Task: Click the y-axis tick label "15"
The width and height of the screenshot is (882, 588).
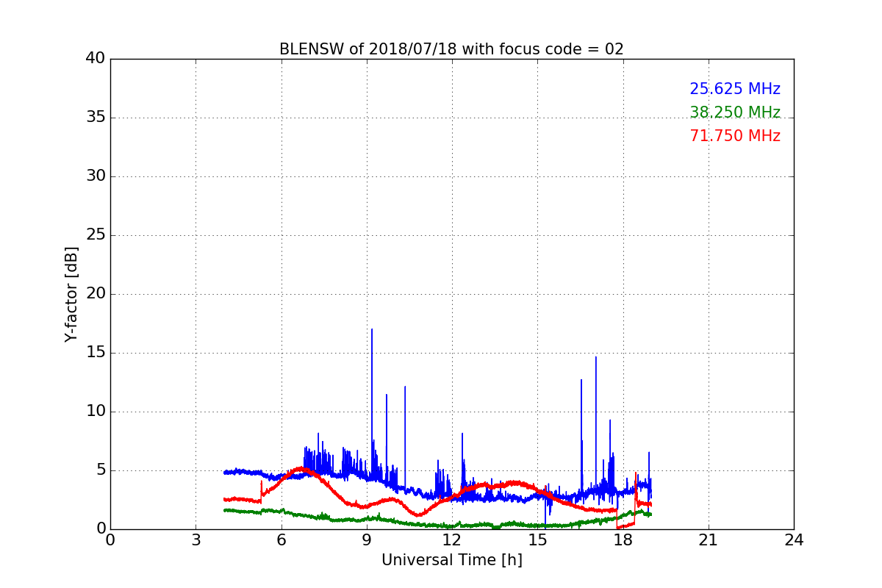Action: pyautogui.click(x=96, y=353)
